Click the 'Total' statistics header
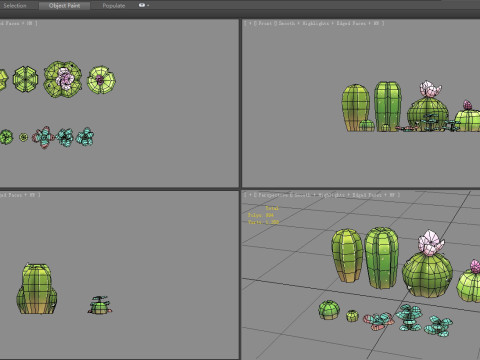Screen dimensions: 480x360 click(272, 208)
